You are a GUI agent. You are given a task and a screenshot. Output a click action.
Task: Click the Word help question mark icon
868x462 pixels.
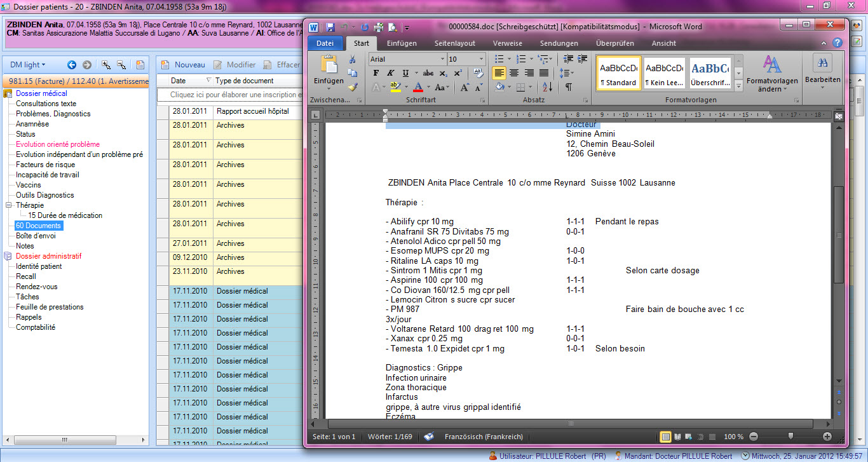(x=838, y=43)
